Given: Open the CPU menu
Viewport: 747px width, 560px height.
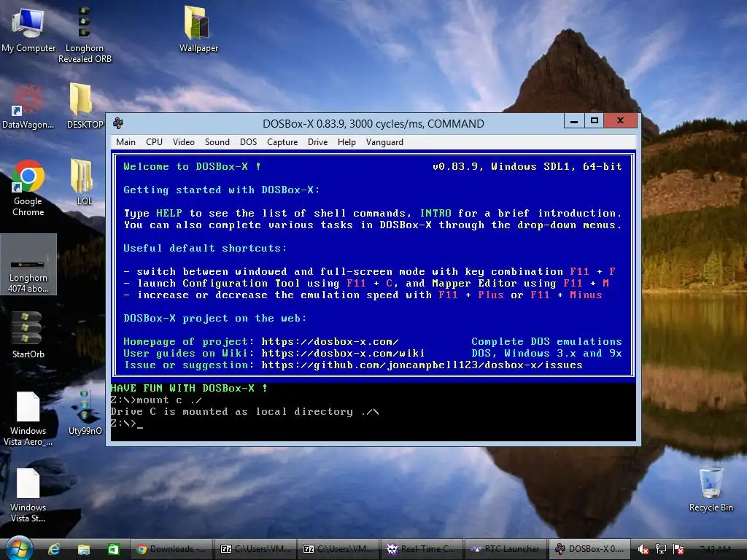Looking at the screenshot, I should [x=154, y=142].
